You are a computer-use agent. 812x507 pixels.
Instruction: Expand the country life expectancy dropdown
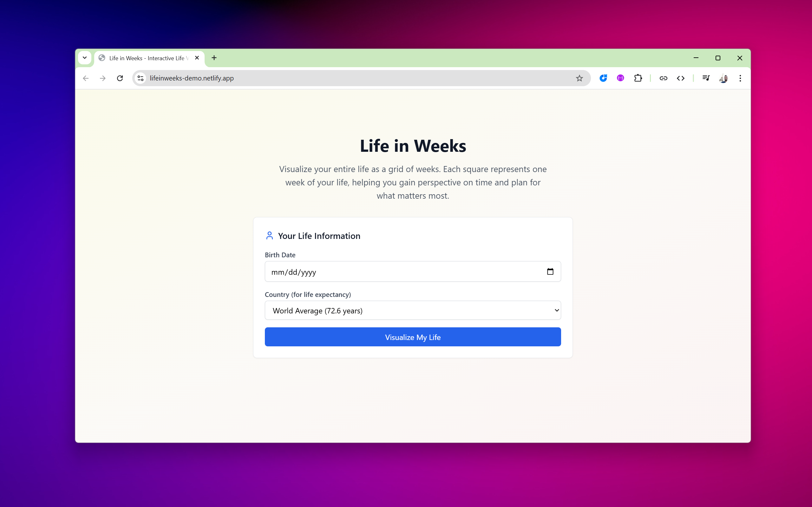click(412, 310)
